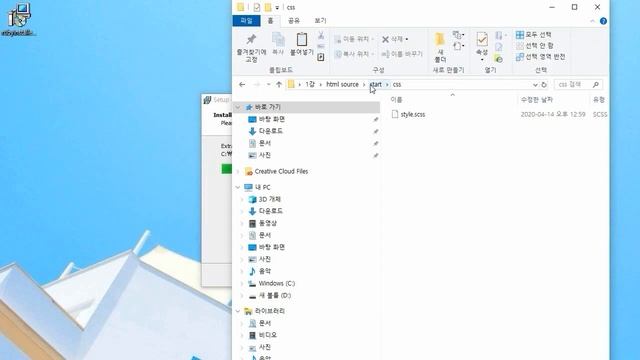Collapse the ribbon with the up chevron

tap(592, 21)
